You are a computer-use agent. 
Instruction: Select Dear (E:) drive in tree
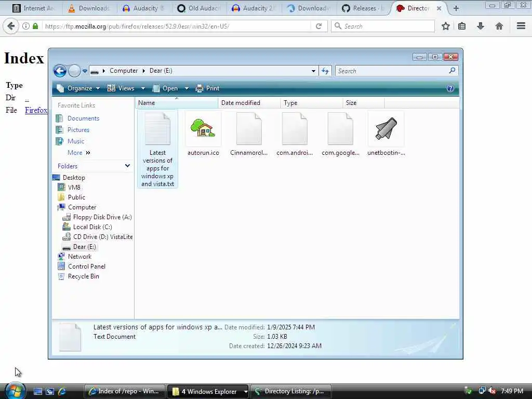(85, 247)
